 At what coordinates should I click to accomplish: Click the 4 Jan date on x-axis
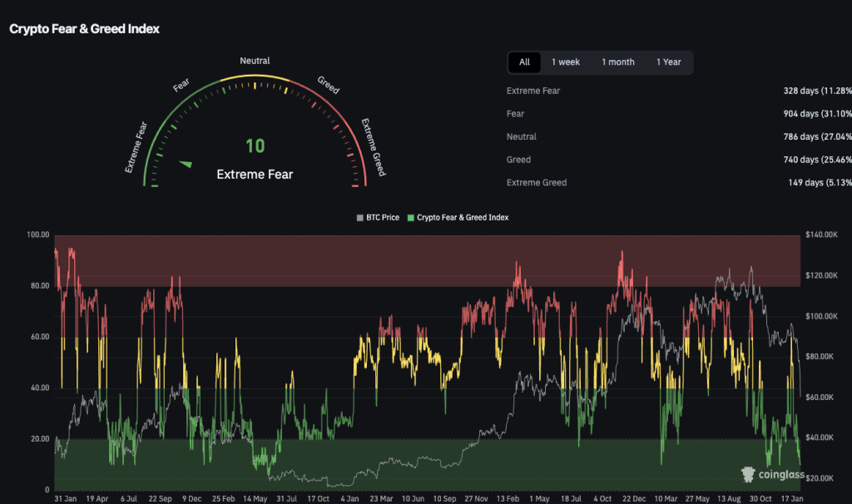(349, 498)
